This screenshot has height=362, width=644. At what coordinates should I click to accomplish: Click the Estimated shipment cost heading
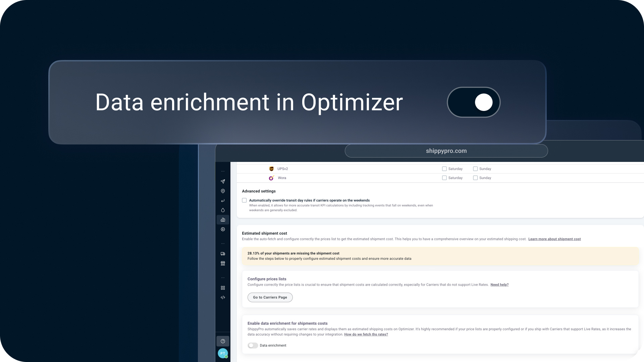tap(264, 233)
